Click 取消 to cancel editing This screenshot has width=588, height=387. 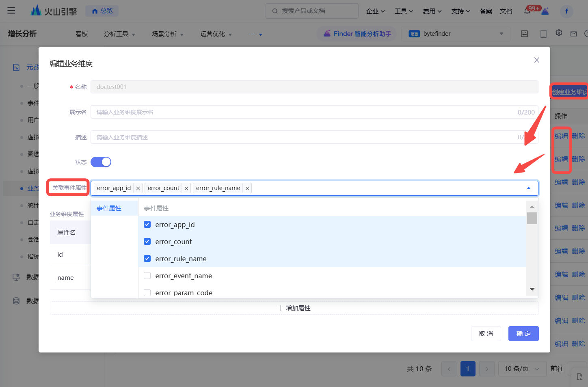point(486,334)
